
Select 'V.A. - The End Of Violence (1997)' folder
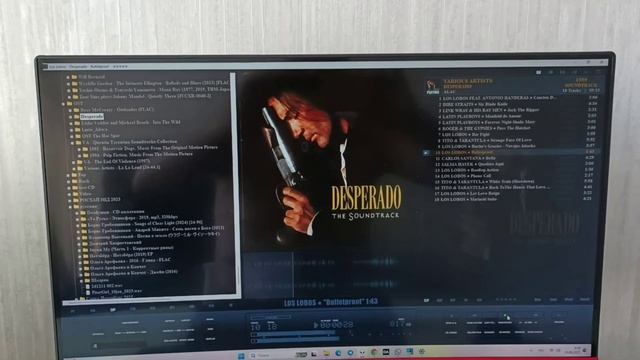coord(116,161)
